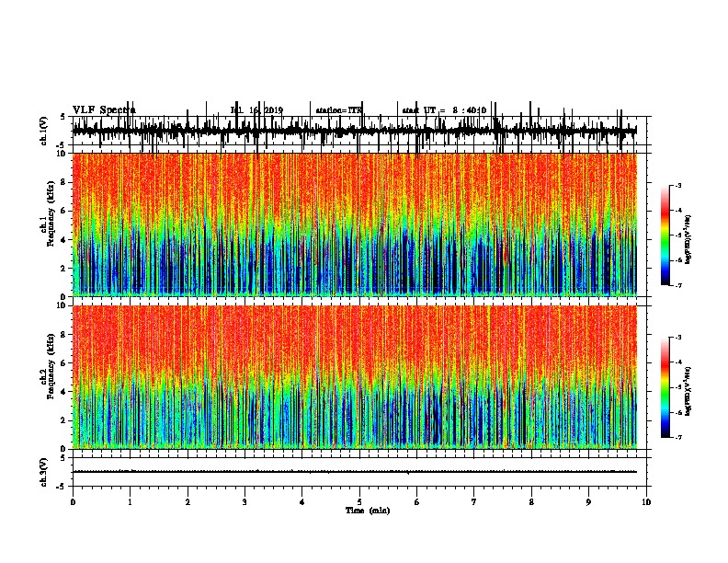Click the '-7' label on ch.1 color bar
This screenshot has width=728, height=563.
point(678,285)
